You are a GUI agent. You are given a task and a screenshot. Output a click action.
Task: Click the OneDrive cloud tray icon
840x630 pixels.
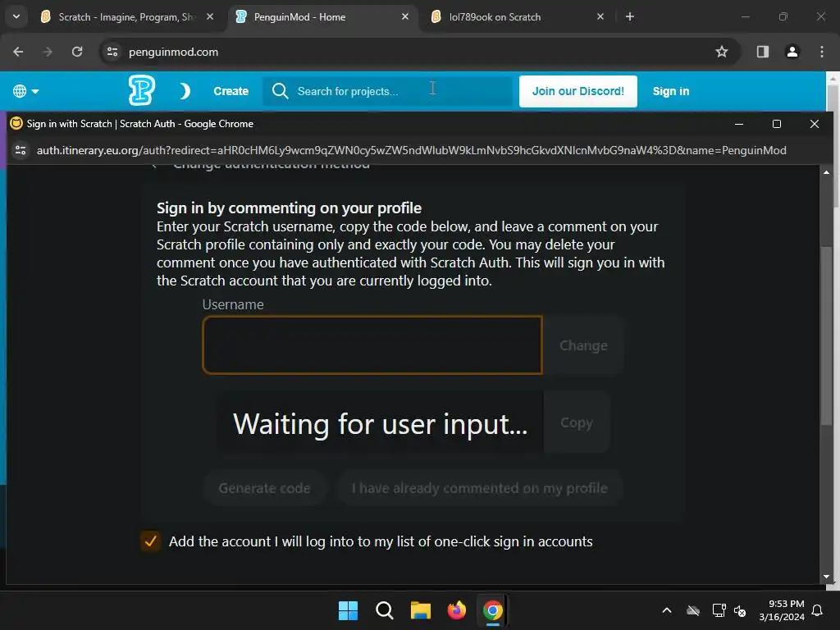click(x=693, y=610)
